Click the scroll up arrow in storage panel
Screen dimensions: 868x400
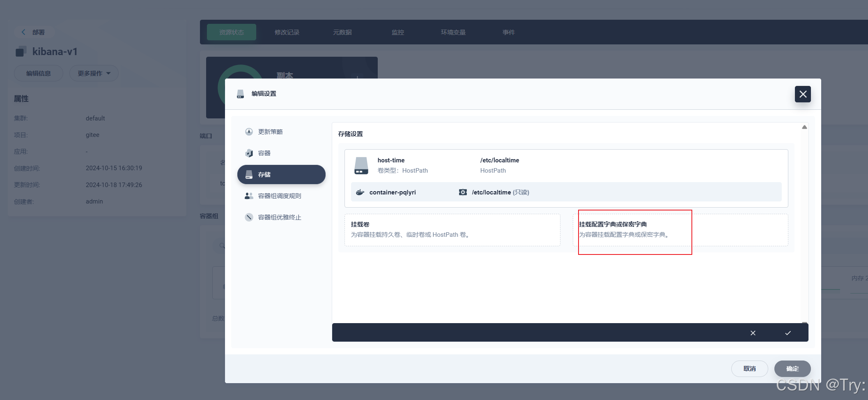pos(804,127)
